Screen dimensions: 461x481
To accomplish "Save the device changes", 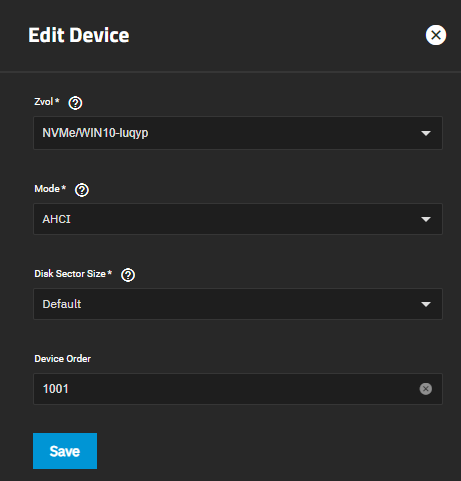I will (x=65, y=451).
